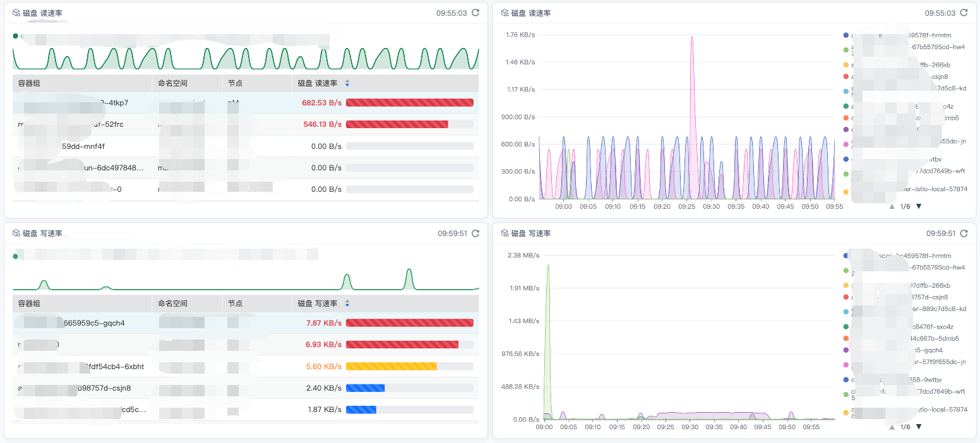This screenshot has height=443, width=980.
Task: Refresh the disk write rate line chart
Action: point(964,233)
